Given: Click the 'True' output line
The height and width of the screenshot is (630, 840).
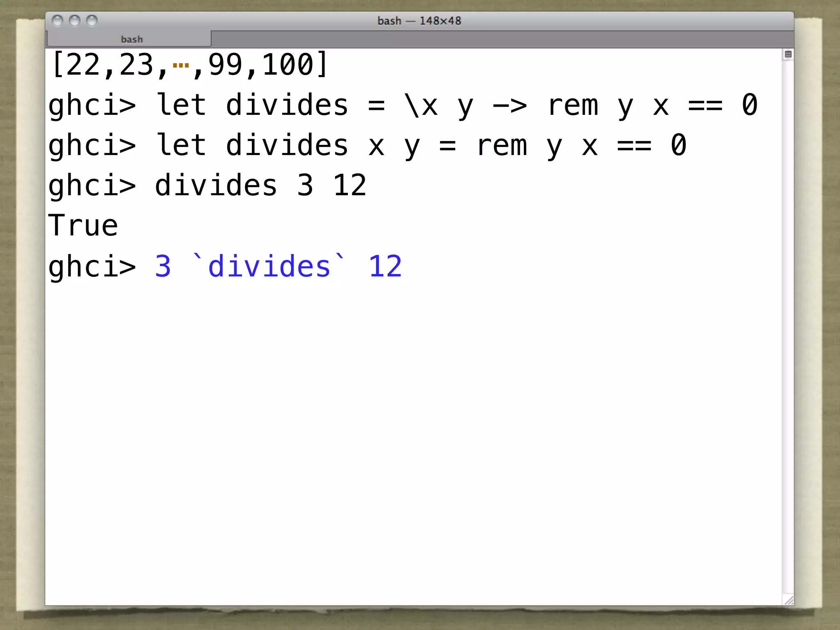Looking at the screenshot, I should tap(83, 226).
